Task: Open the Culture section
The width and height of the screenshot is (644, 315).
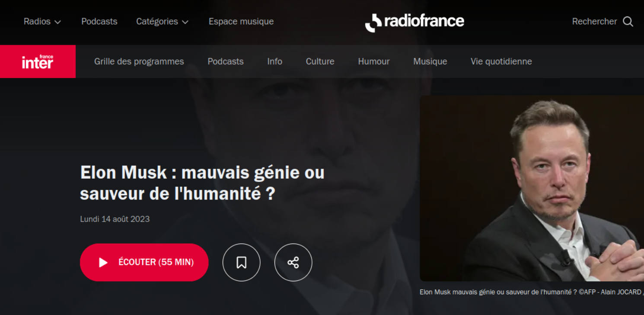Action: 320,61
